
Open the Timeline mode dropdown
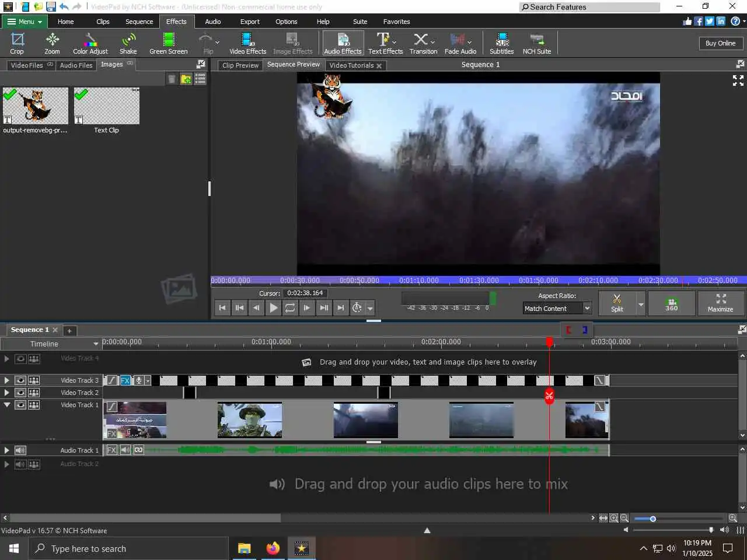click(x=96, y=344)
